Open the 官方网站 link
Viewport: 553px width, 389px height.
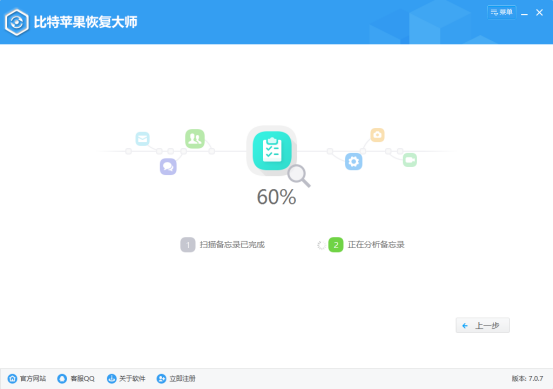click(x=27, y=378)
